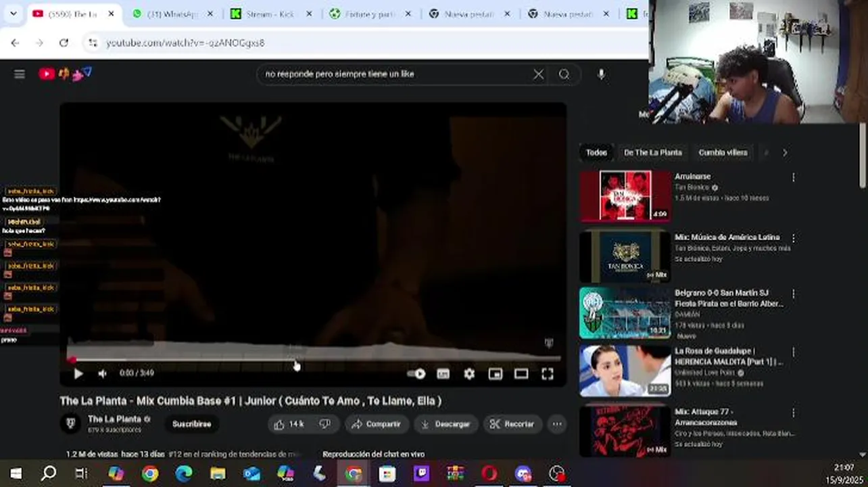Select the Todos filter chip
Screen dimensions: 868x487
pos(596,153)
